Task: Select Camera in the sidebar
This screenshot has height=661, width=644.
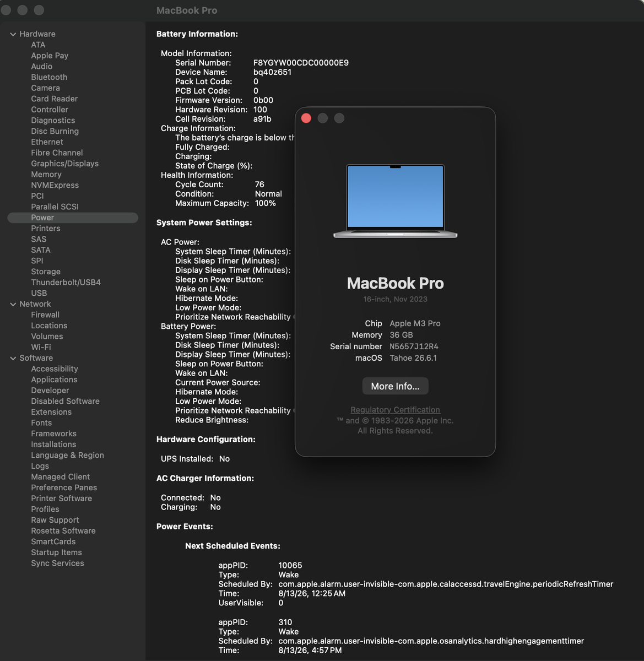Action: [x=45, y=88]
